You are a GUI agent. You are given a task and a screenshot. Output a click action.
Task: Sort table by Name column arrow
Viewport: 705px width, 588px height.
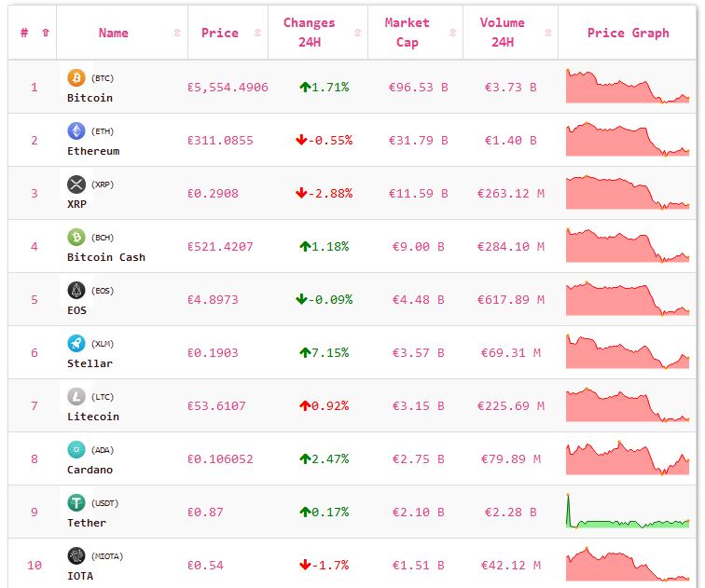point(177,33)
